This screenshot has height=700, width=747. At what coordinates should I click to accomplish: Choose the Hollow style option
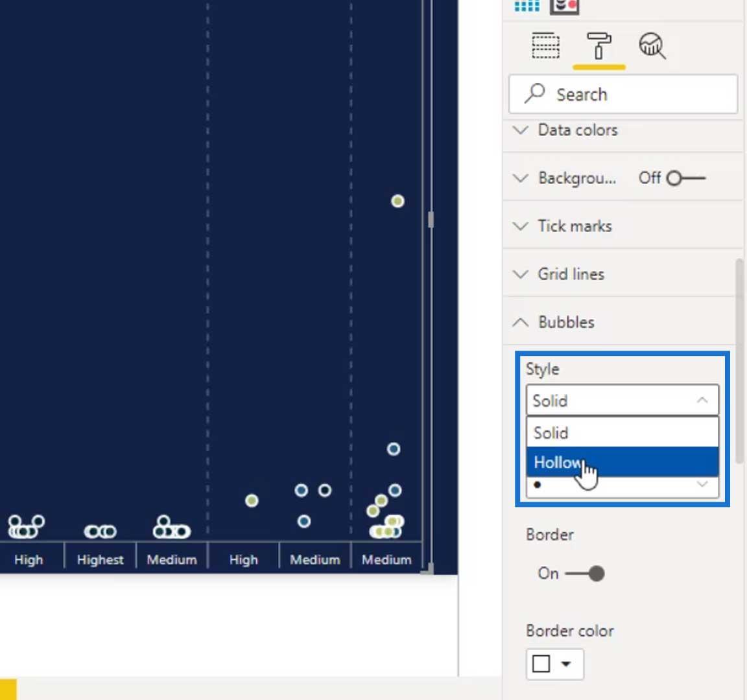coord(622,462)
